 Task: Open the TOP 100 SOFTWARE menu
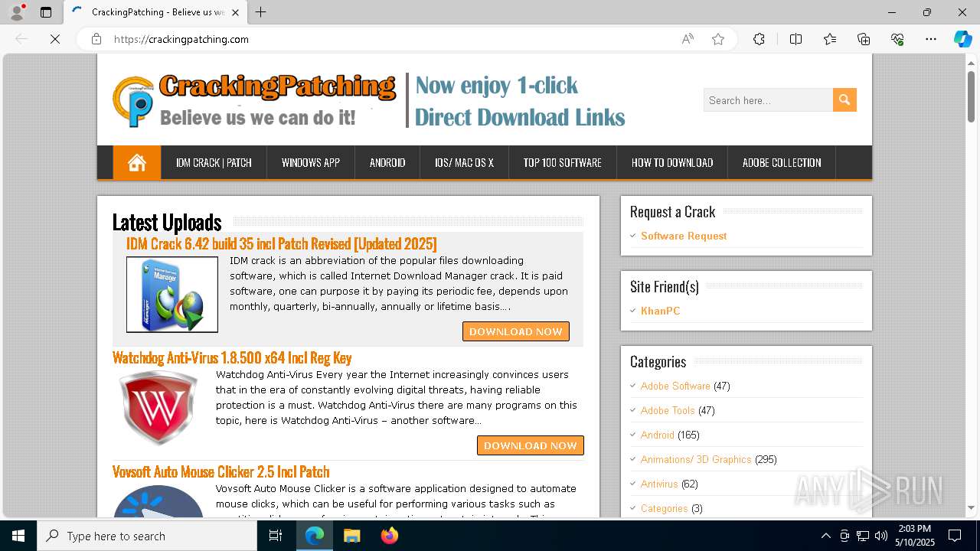point(563,162)
